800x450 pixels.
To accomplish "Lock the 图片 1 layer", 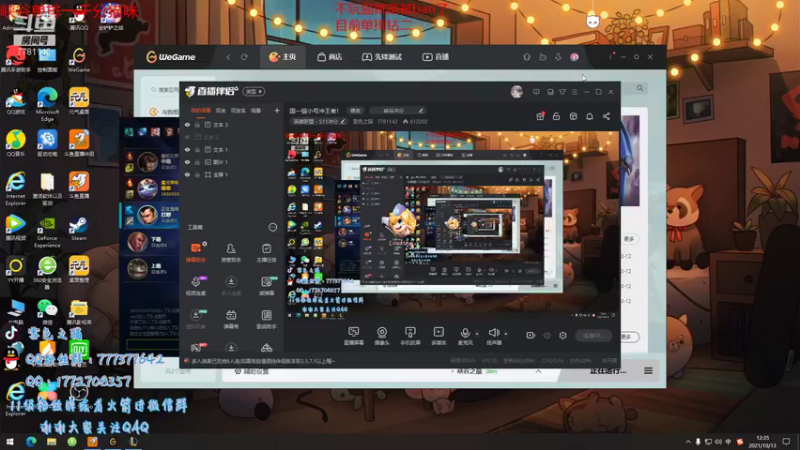I will coord(197,162).
